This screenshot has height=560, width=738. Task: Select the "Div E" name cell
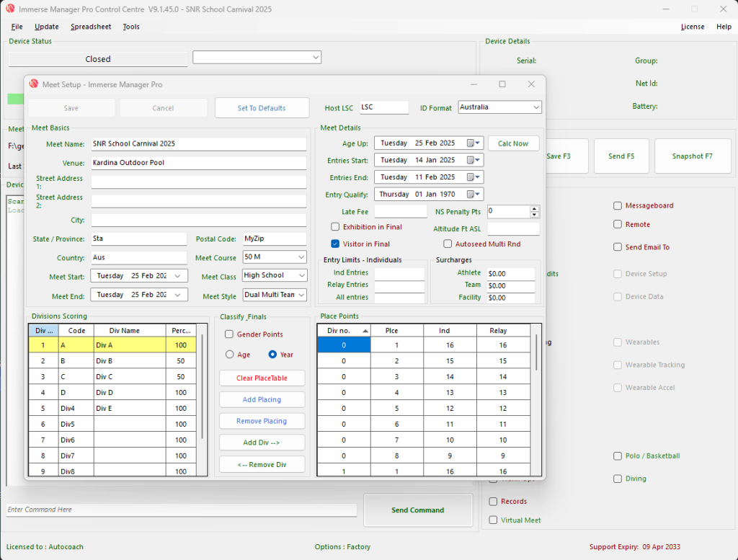(x=130, y=409)
